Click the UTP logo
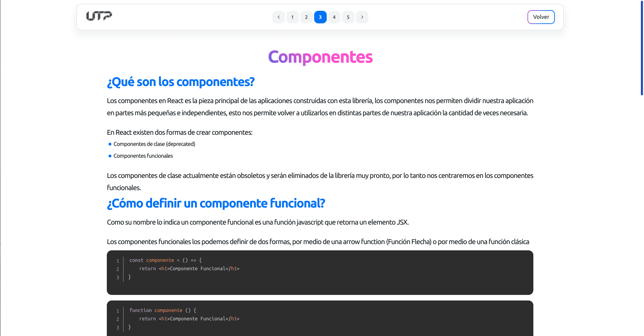 (x=99, y=16)
